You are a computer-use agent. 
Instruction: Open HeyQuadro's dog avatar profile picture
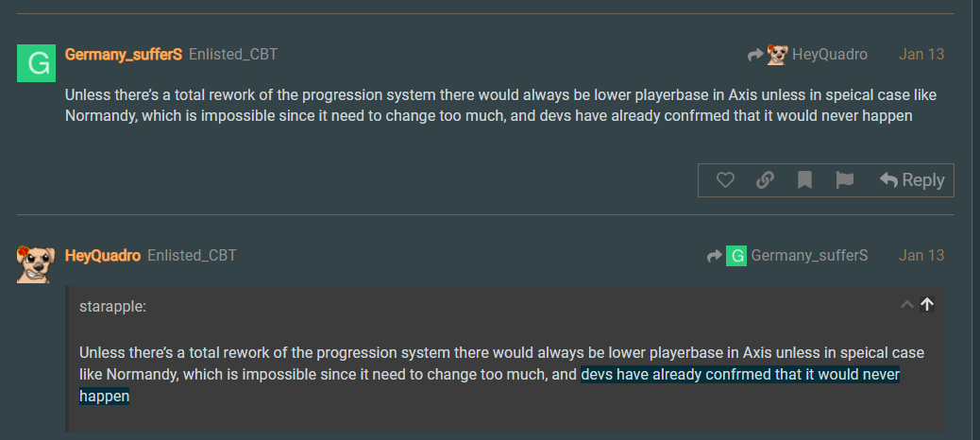pyautogui.click(x=36, y=263)
